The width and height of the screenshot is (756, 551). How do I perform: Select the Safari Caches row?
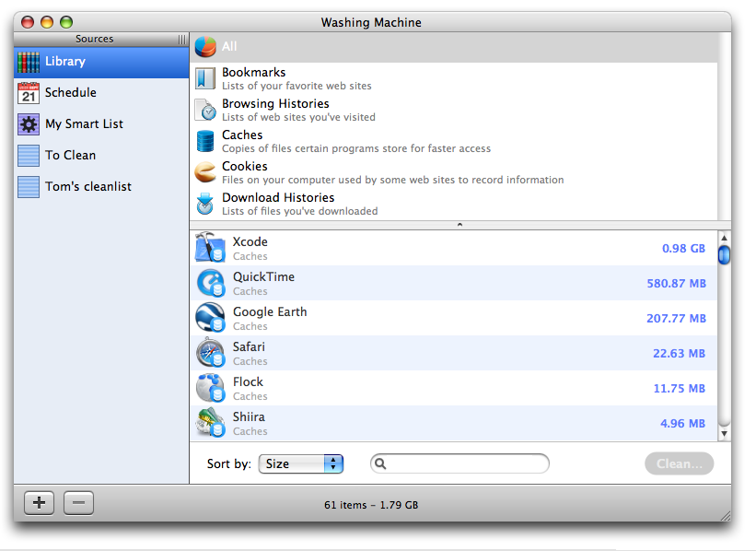pyautogui.click(x=454, y=353)
